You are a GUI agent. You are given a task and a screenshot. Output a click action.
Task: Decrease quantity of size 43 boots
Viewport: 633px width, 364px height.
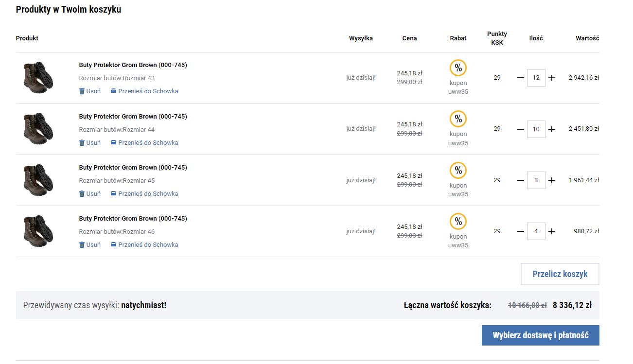click(521, 78)
